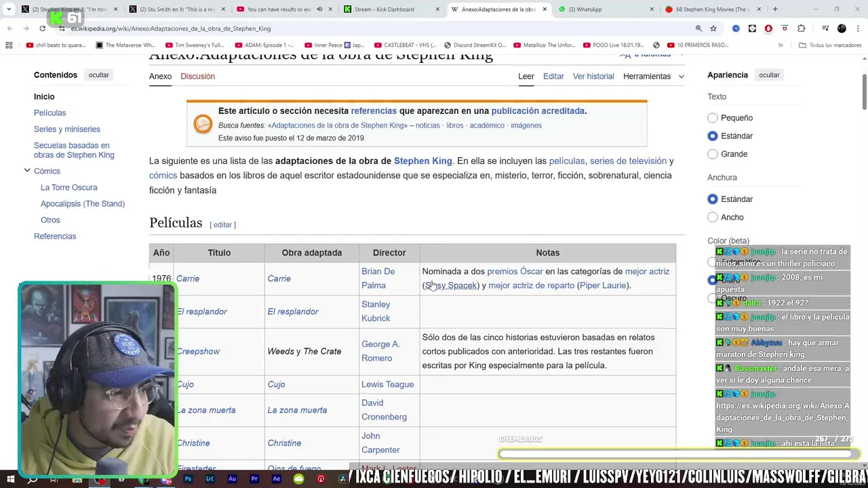The image size is (868, 488).
Task: Open the Brian De Palma director link
Action: pos(378,279)
